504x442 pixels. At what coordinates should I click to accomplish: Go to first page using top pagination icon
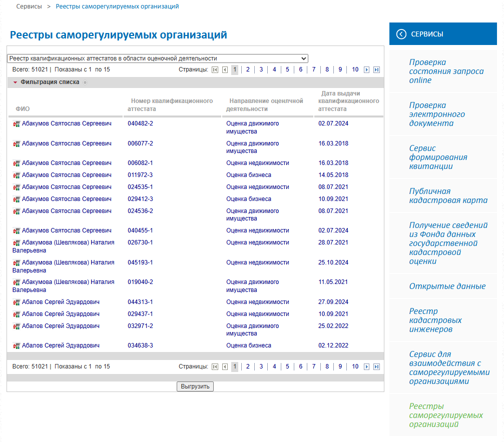click(215, 69)
